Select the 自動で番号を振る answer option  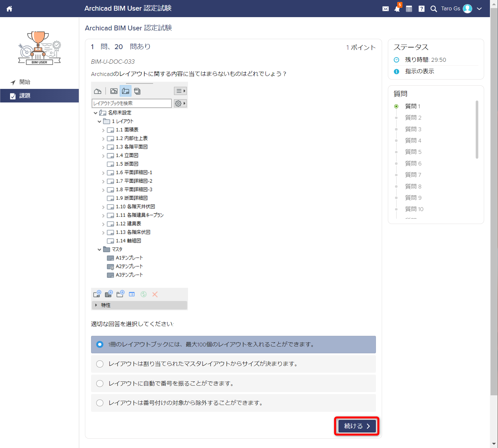[x=233, y=383]
